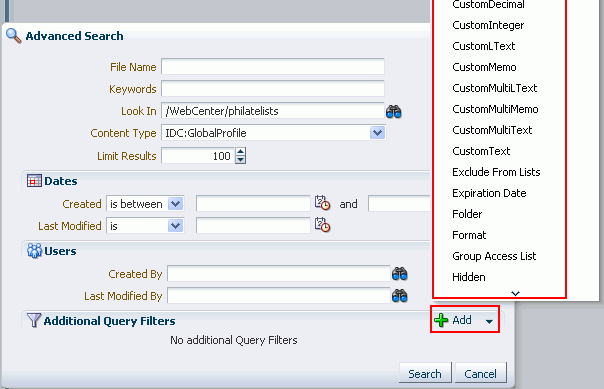This screenshot has width=604, height=389.
Task: Click the 'No additional Query Filters' text
Action: point(234,340)
